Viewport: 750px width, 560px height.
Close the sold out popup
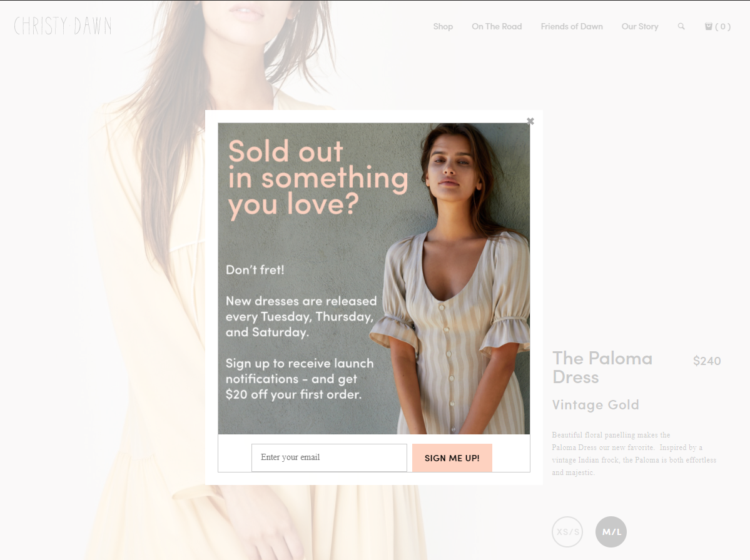[530, 121]
